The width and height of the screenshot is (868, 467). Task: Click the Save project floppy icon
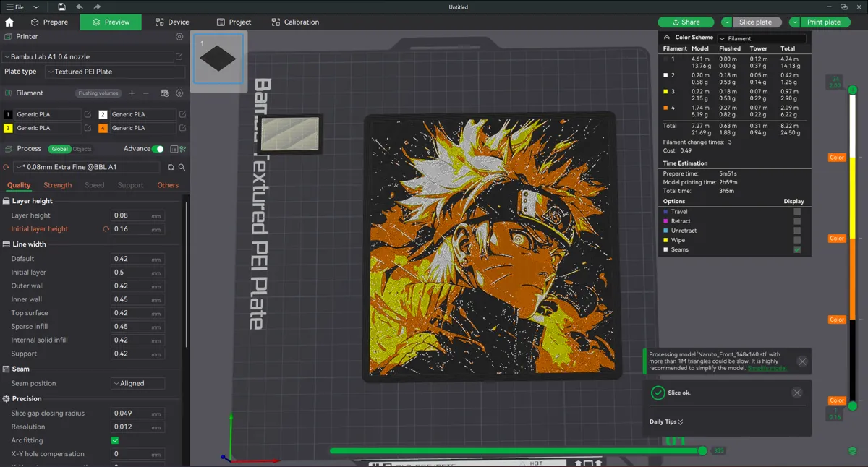(x=62, y=7)
